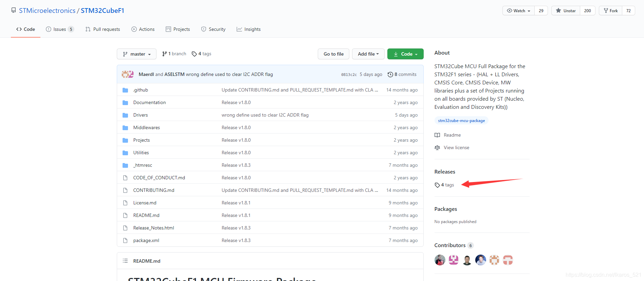Viewport: 644px width, 281px height.
Task: Open the Contributors heading link
Action: pos(454,245)
